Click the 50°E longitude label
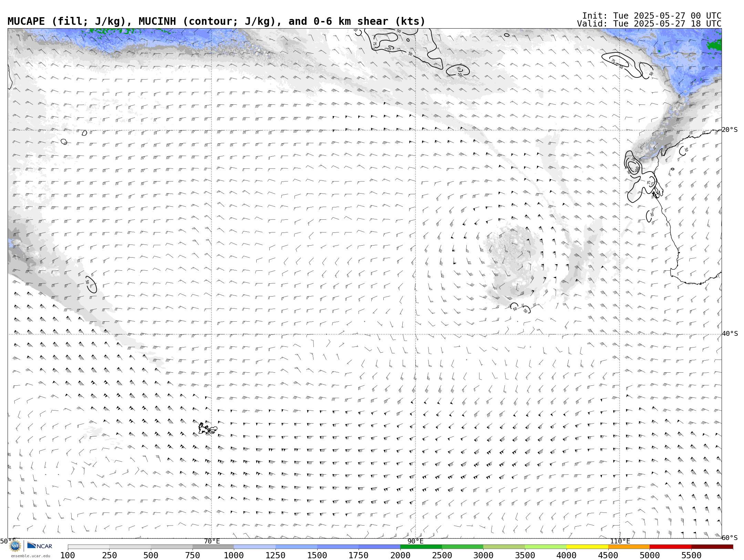Viewport: 744px width, 560px height. tap(8, 541)
